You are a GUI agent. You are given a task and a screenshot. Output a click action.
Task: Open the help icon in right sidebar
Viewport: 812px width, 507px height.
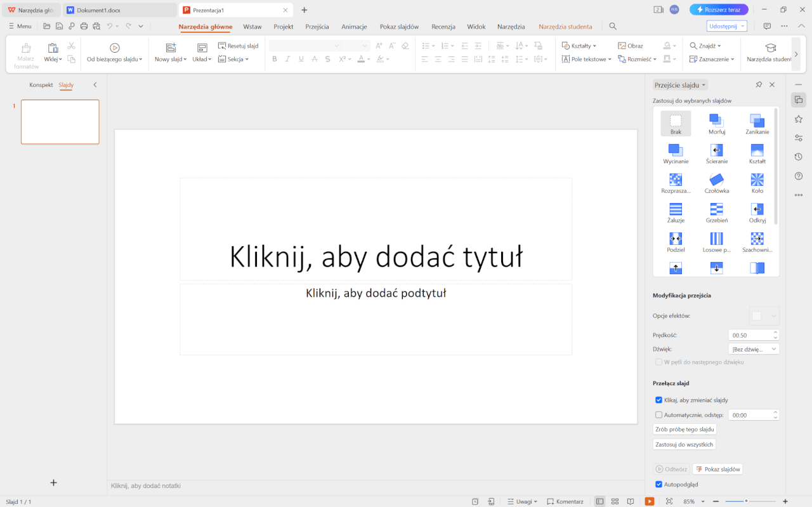coord(799,176)
